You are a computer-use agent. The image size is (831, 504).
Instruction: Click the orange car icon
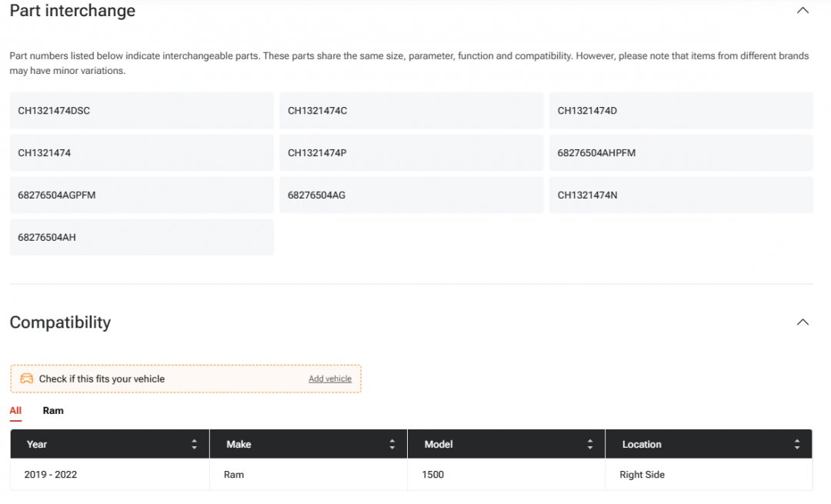pyautogui.click(x=27, y=379)
